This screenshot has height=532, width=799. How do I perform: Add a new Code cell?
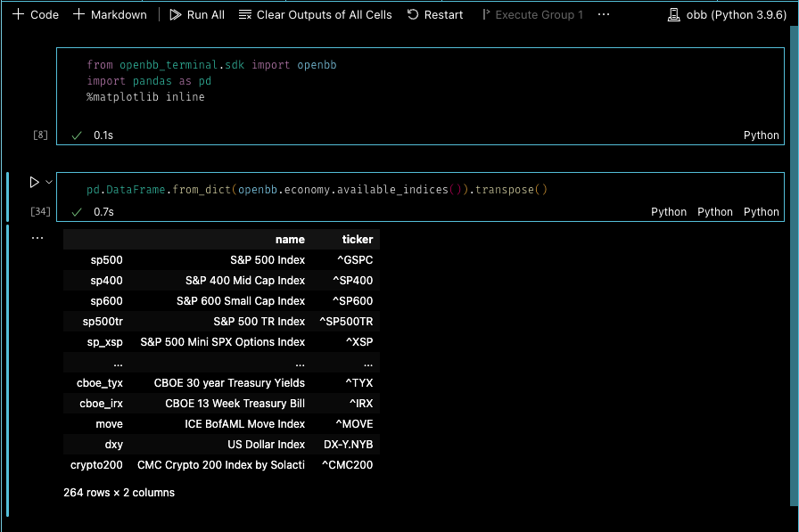[x=36, y=15]
